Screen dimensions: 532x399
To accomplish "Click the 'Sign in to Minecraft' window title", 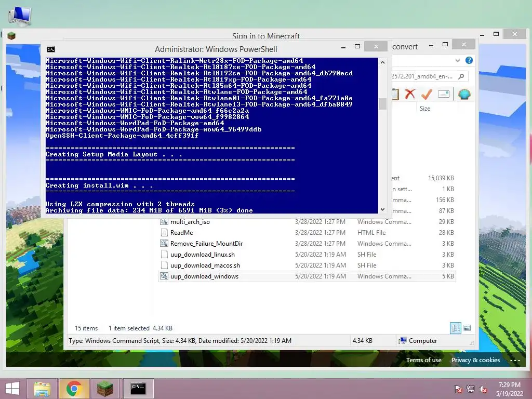I will click(x=266, y=36).
